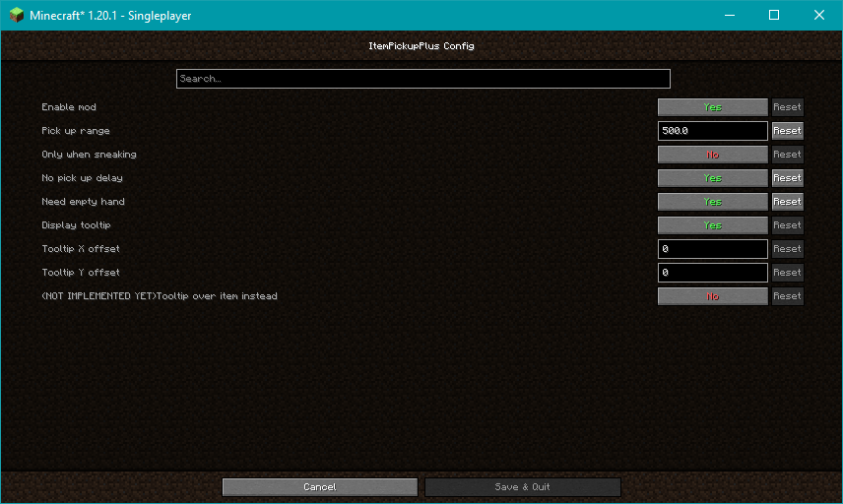Toggle Display tooltip Yes button
This screenshot has width=843, height=504.
coord(712,225)
